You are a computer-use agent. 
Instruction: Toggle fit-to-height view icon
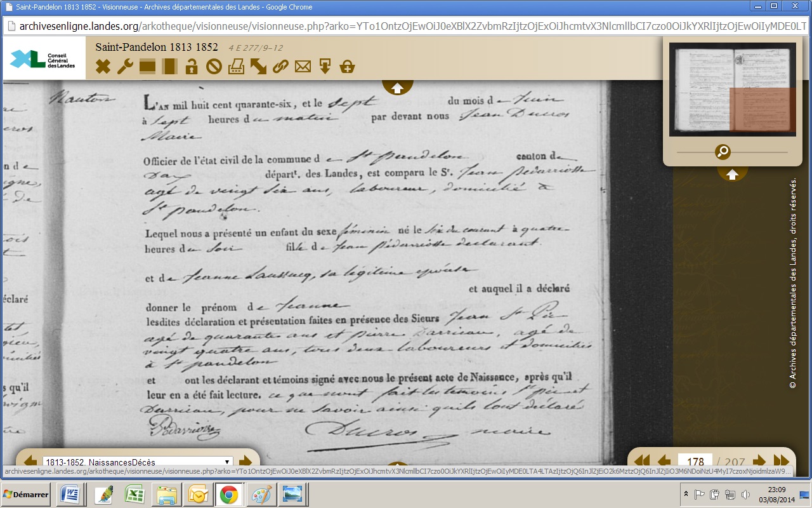[x=169, y=66]
